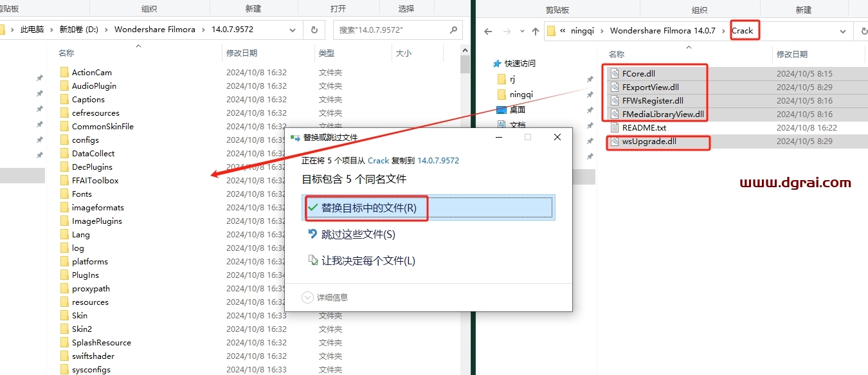Open the ActionCam folder icon
The width and height of the screenshot is (868, 375).
click(x=64, y=73)
